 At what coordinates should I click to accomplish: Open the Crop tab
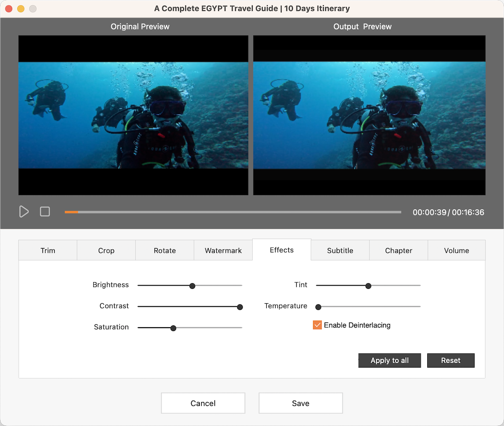[x=106, y=250]
